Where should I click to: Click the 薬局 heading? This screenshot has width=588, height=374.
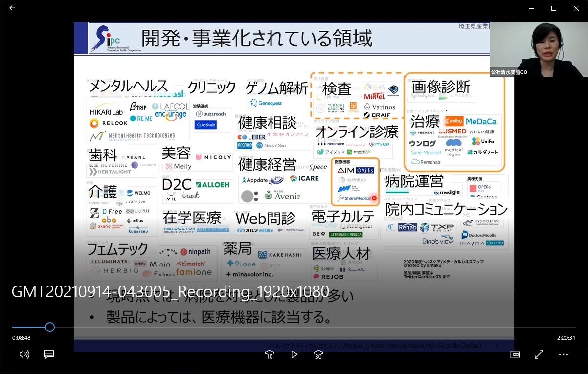(237, 249)
